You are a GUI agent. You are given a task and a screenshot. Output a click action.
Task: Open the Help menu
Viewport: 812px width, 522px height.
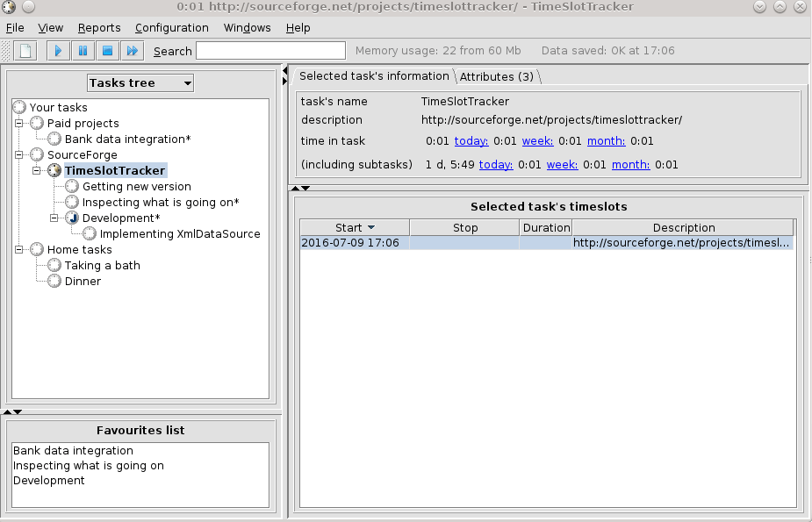click(298, 28)
